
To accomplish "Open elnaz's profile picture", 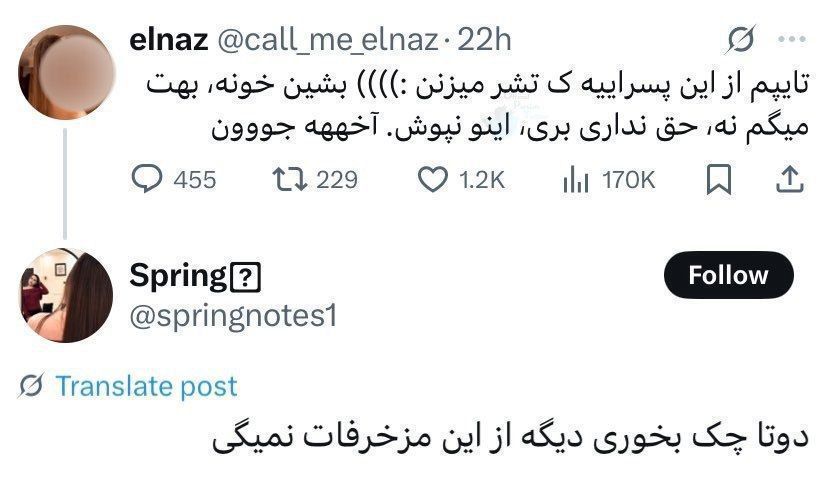I will (x=64, y=70).
